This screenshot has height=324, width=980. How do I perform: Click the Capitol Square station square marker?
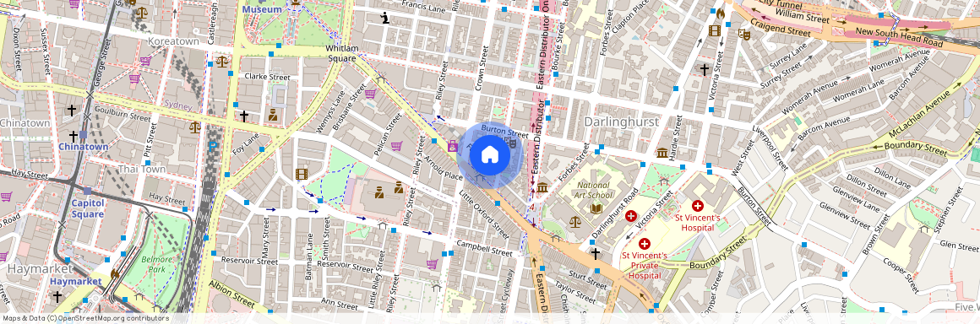point(87,192)
